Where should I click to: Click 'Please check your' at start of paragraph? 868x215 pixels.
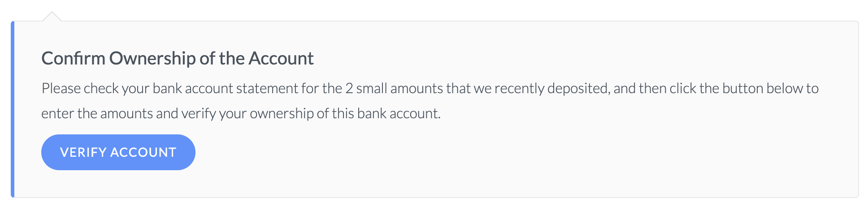pyautogui.click(x=95, y=88)
